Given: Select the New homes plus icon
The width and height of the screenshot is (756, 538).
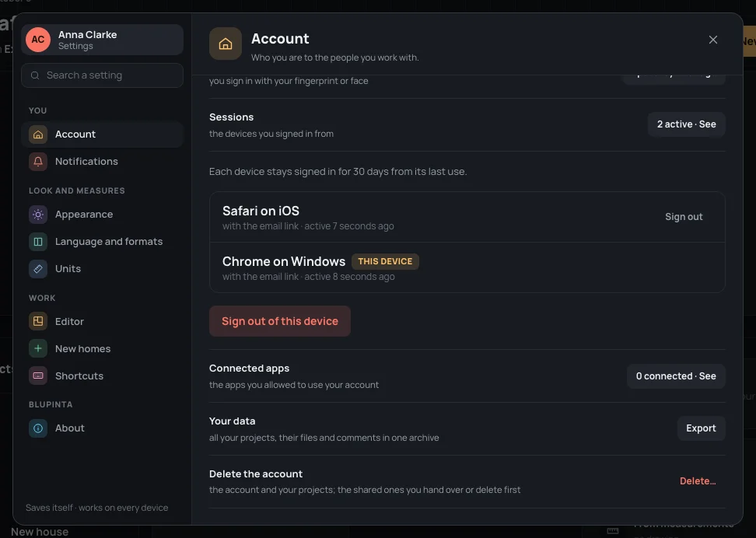Looking at the screenshot, I should tap(38, 348).
